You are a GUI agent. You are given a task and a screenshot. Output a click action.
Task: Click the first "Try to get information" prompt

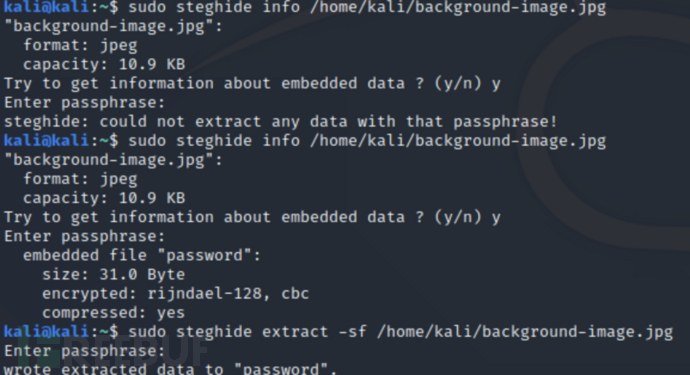tap(252, 84)
